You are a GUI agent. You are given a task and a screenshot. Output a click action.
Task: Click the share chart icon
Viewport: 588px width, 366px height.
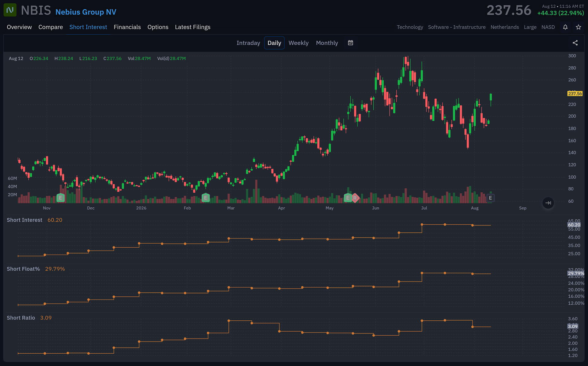click(x=575, y=43)
